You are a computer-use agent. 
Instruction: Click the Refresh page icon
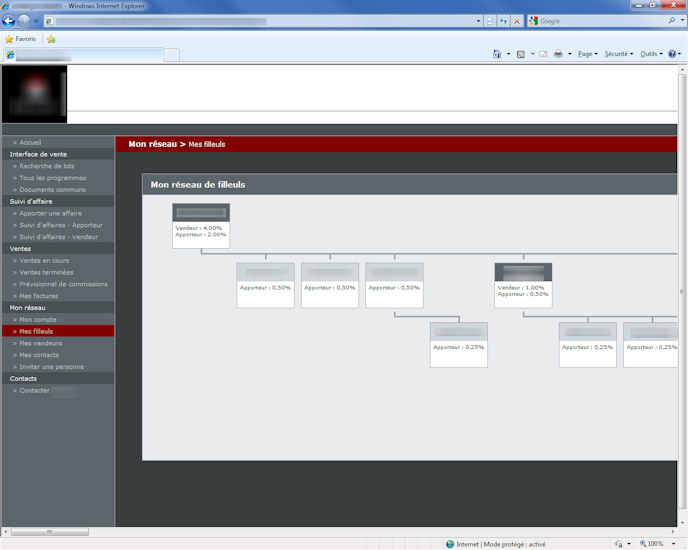point(503,21)
